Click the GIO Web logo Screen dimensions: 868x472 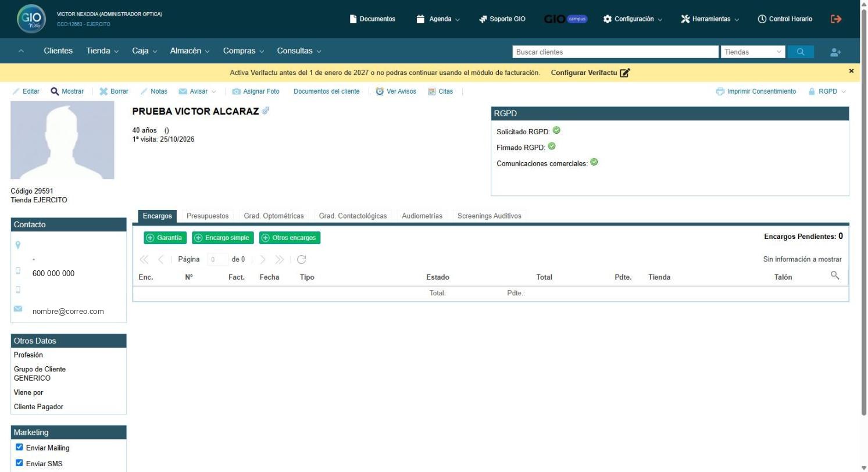(31, 19)
